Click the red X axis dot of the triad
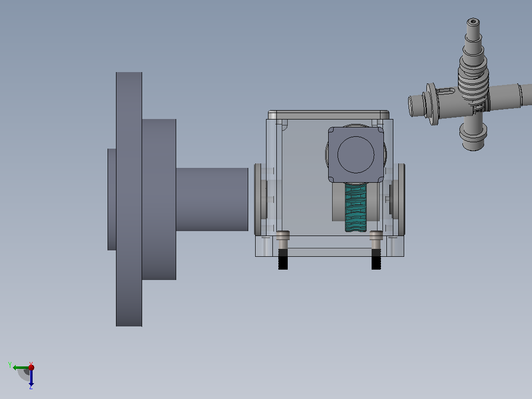 pos(31,367)
